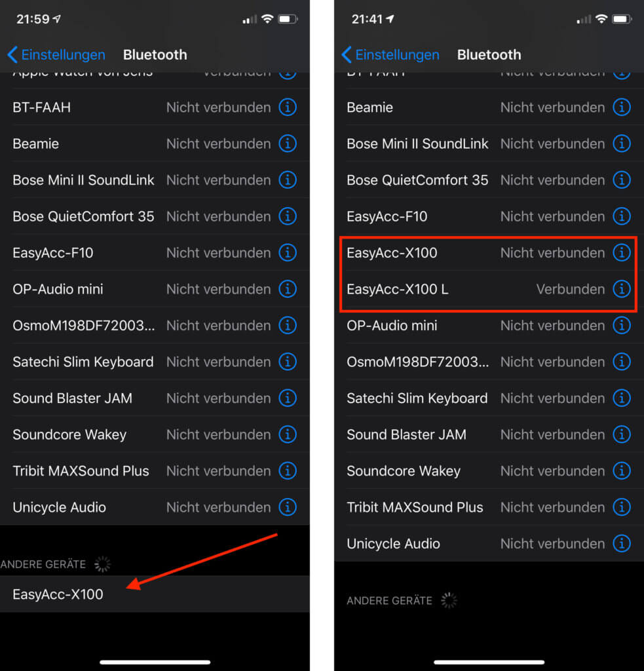Tap the Beamie device name on 21:59 screen
The width and height of the screenshot is (644, 671).
35,144
